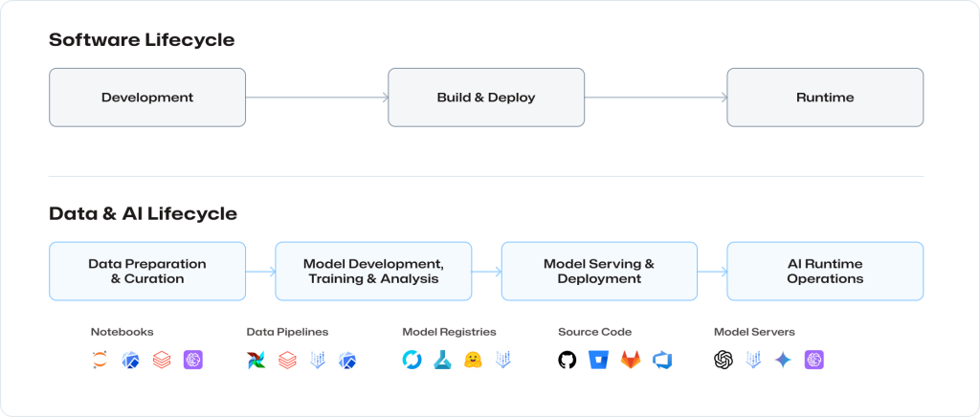Click the Model Registries label

click(x=450, y=332)
